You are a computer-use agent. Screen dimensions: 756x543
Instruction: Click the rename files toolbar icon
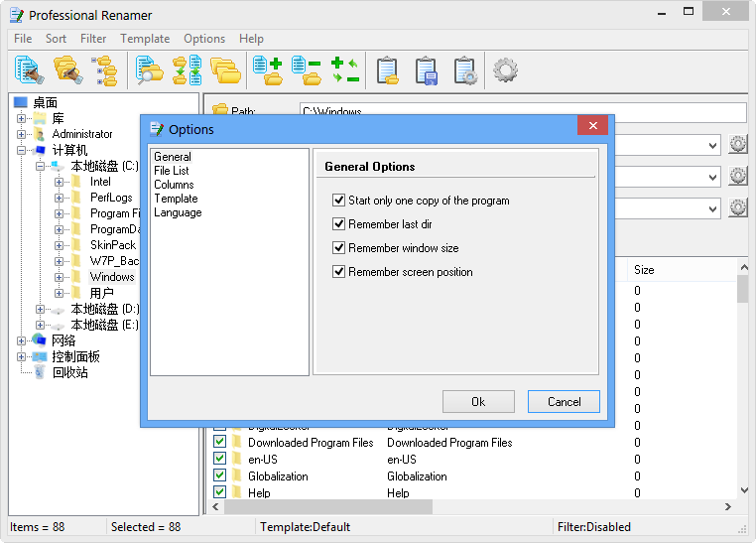(x=30, y=70)
